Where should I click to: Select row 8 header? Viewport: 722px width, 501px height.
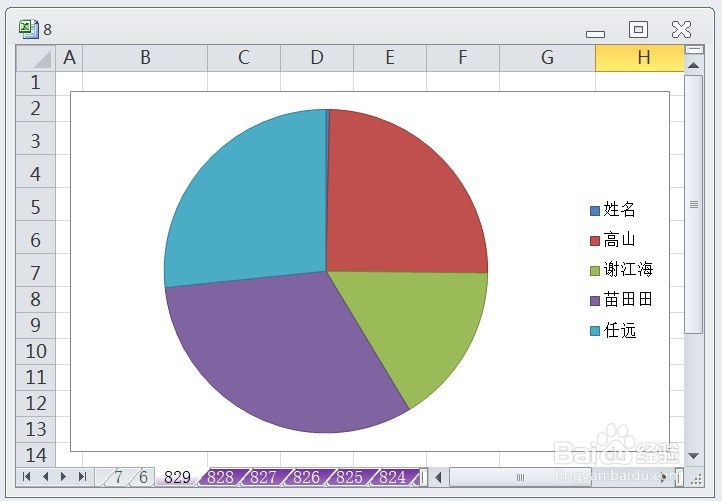point(35,300)
